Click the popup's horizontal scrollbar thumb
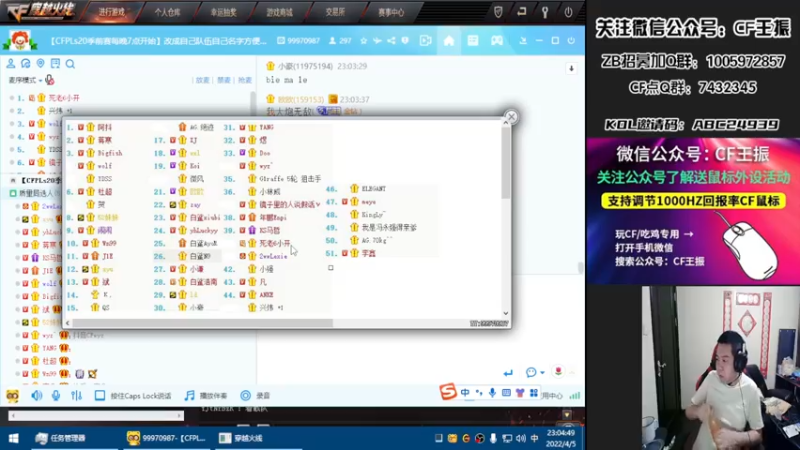The image size is (800, 450). [203, 323]
